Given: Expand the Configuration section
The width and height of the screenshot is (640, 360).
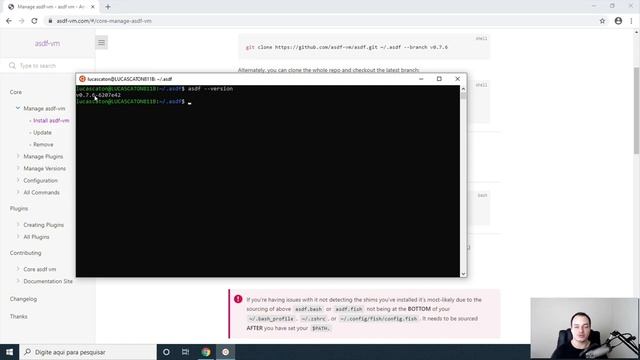Looking at the screenshot, I should [40, 180].
